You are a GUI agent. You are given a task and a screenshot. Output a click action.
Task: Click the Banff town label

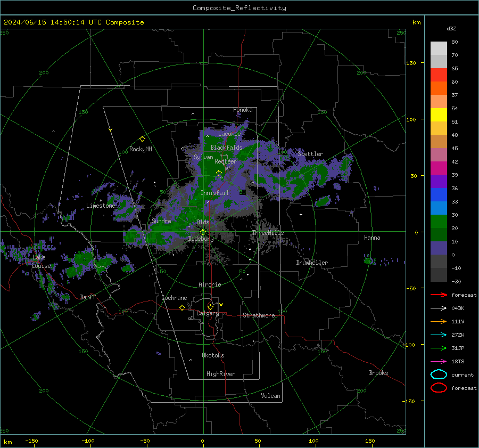[x=88, y=297]
